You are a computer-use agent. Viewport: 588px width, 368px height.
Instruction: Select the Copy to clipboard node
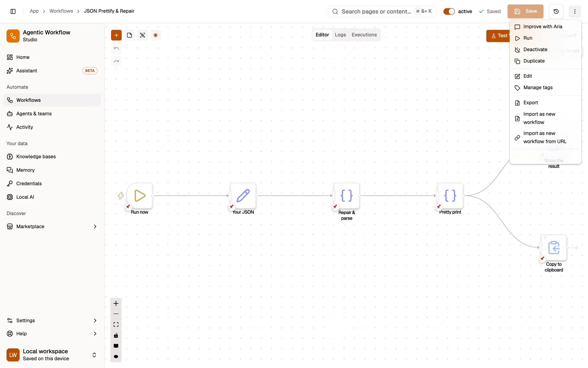click(554, 248)
